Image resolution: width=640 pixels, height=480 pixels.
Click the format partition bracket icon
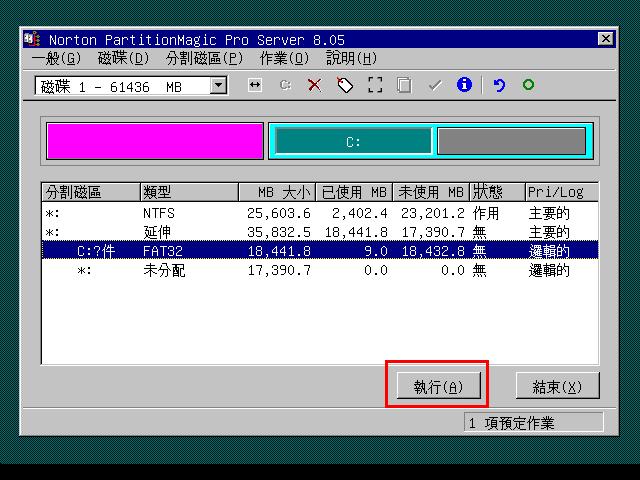click(x=375, y=85)
